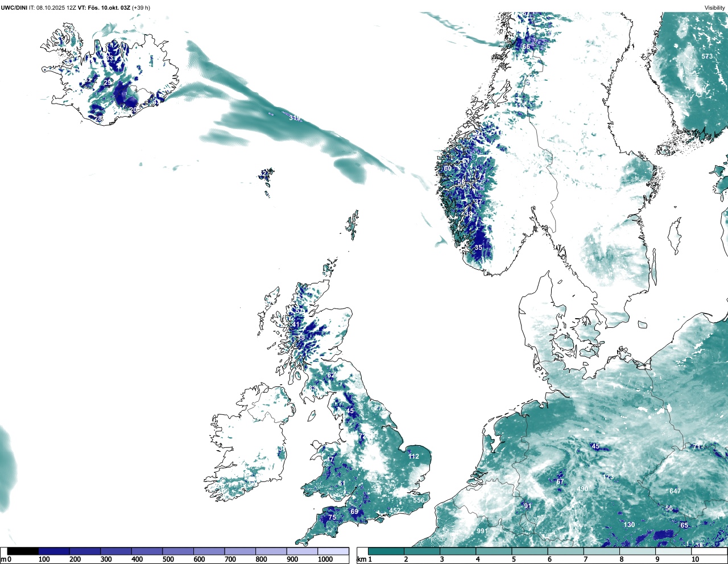Click the '1000' tick label on meter legend
728x564 pixels.
coord(325,559)
